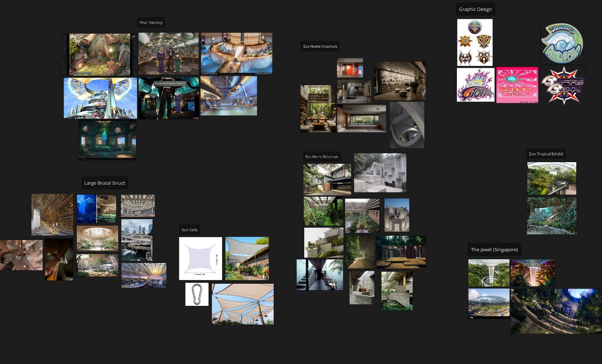Viewport: 602px width, 364px height.
Task: Click the Jewel dome exterior daytime photo
Action: 489,303
